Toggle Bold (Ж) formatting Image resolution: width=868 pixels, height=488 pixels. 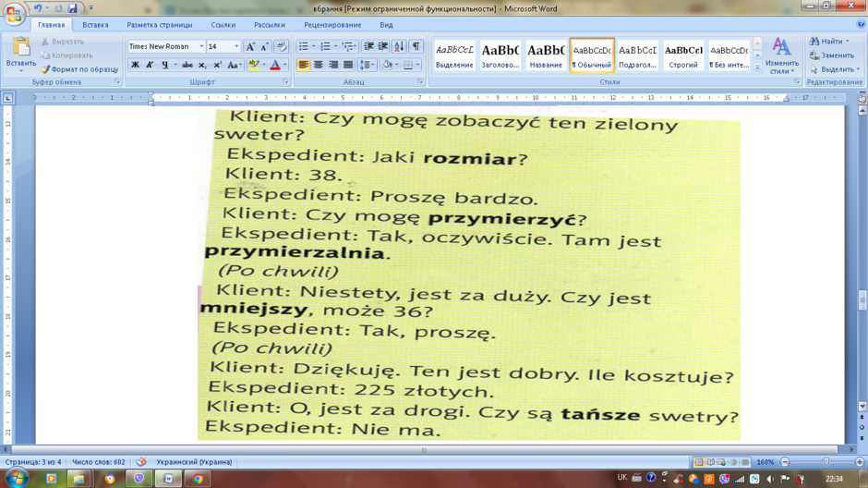[135, 65]
